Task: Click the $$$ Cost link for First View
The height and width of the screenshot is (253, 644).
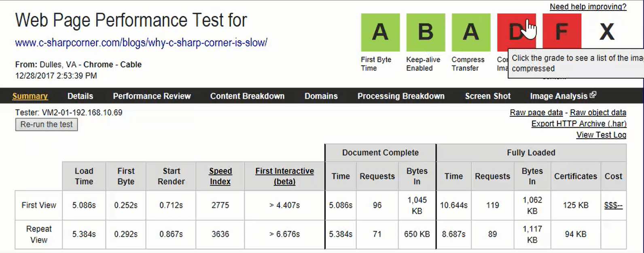Action: (613, 205)
